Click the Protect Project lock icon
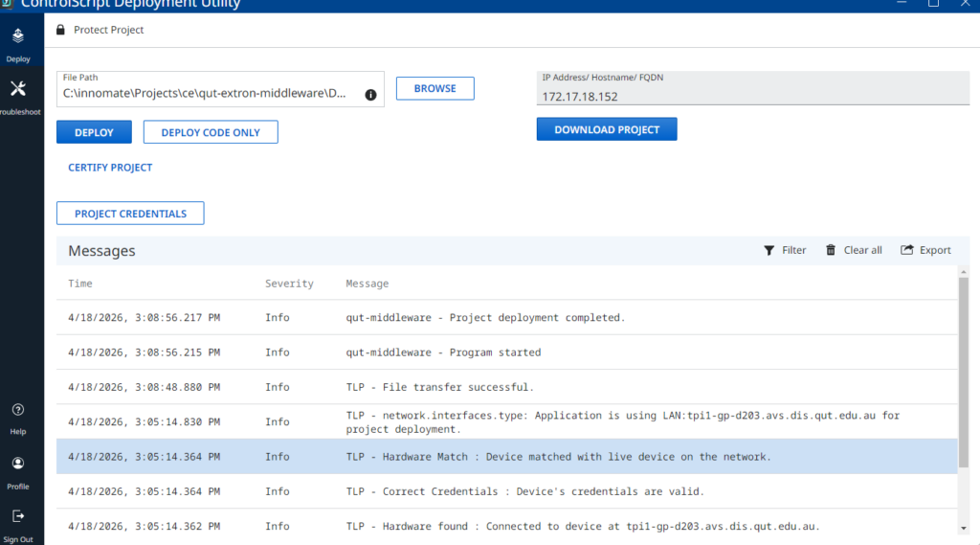Image resolution: width=980 pixels, height=545 pixels. 61,30
